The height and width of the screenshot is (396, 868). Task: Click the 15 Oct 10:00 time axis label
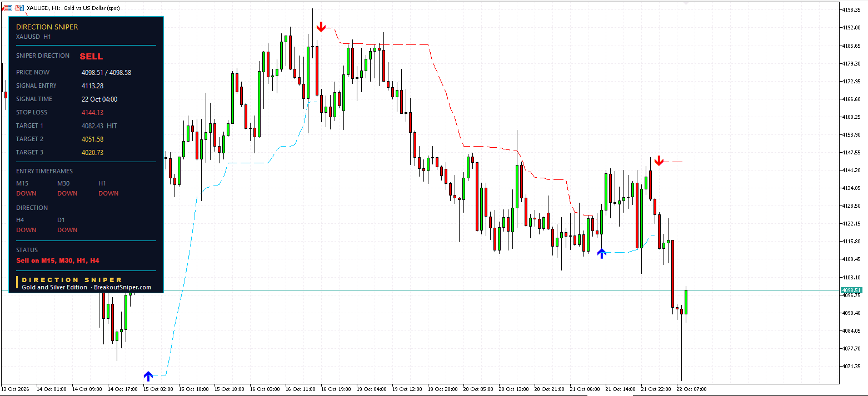(x=194, y=389)
